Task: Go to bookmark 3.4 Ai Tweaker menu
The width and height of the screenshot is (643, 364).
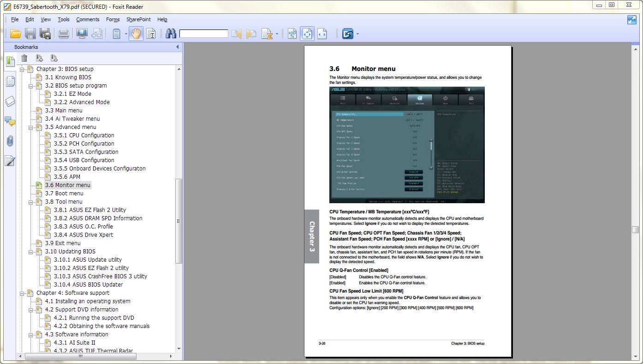Action: (72, 119)
